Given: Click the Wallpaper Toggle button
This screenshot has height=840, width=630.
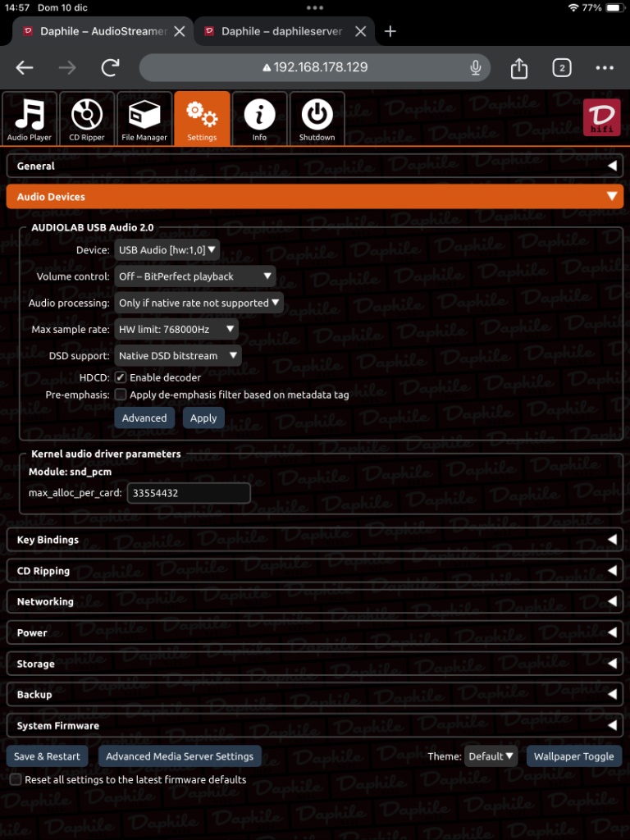Looking at the screenshot, I should pyautogui.click(x=574, y=756).
